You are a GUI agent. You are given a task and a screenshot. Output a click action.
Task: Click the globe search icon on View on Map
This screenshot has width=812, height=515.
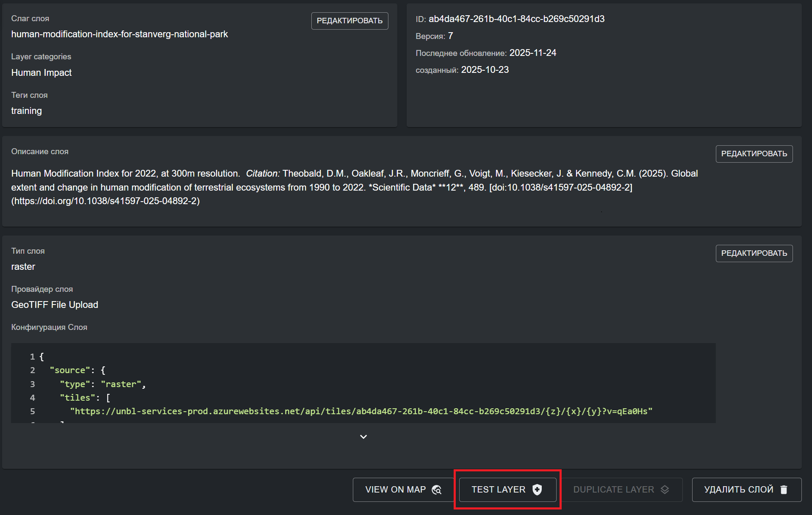[436, 490]
